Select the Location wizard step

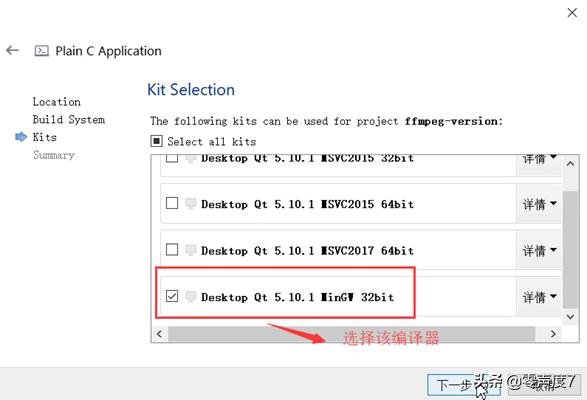point(57,102)
